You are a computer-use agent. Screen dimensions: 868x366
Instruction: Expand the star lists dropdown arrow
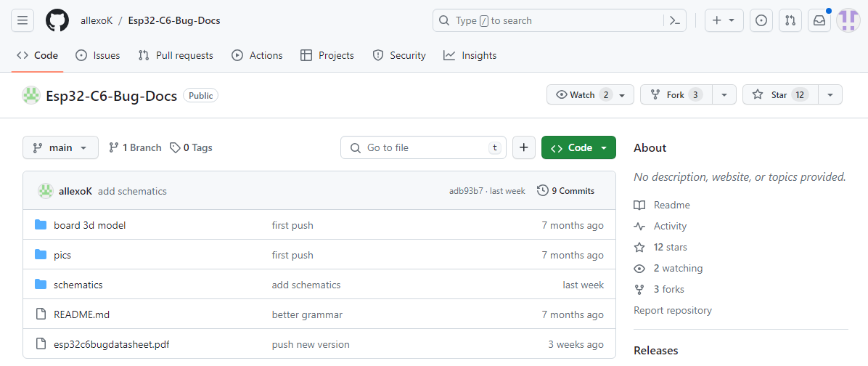point(830,95)
